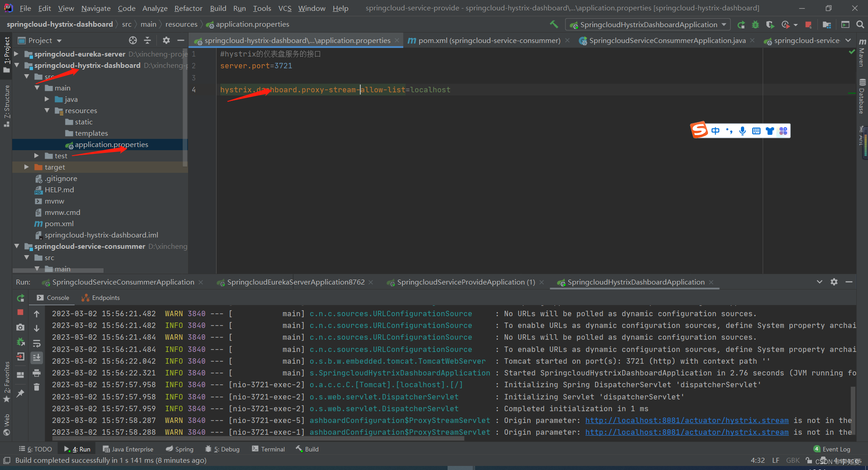Collapse the resources folder
Viewport: 868px width, 470px height.
[47, 110]
